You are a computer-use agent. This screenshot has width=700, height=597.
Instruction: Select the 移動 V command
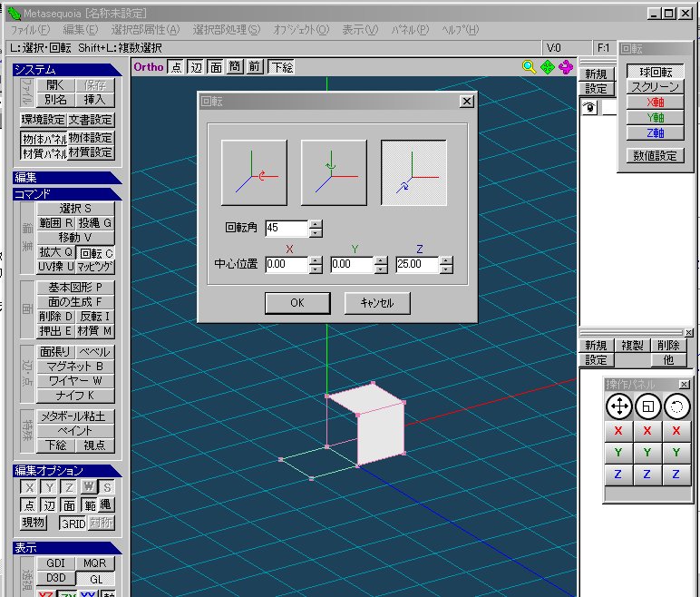pyautogui.click(x=75, y=238)
